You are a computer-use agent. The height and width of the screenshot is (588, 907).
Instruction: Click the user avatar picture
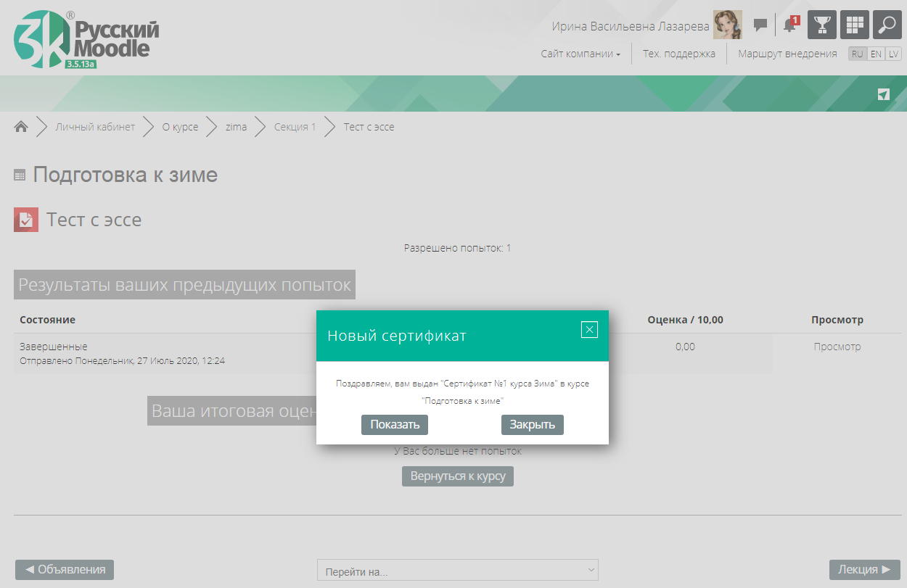(727, 25)
